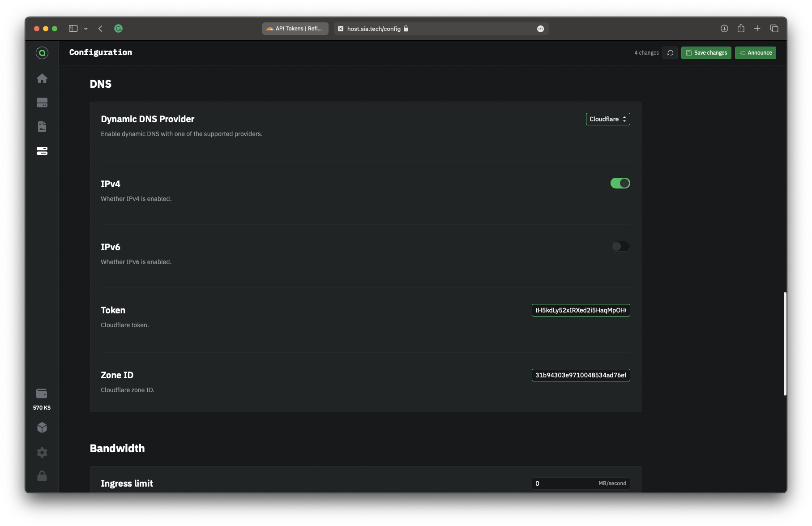Click the reset changes icon button
This screenshot has height=526, width=812.
tap(670, 53)
